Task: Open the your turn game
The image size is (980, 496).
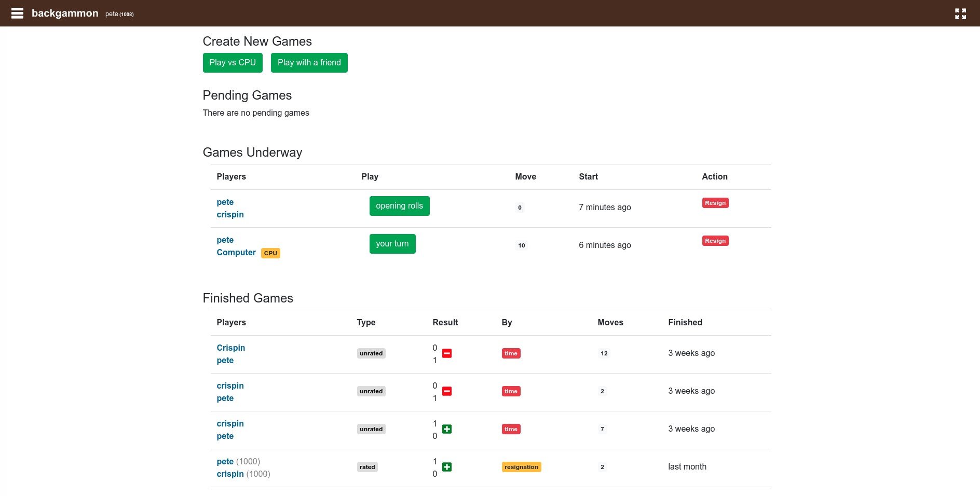Action: coord(392,244)
